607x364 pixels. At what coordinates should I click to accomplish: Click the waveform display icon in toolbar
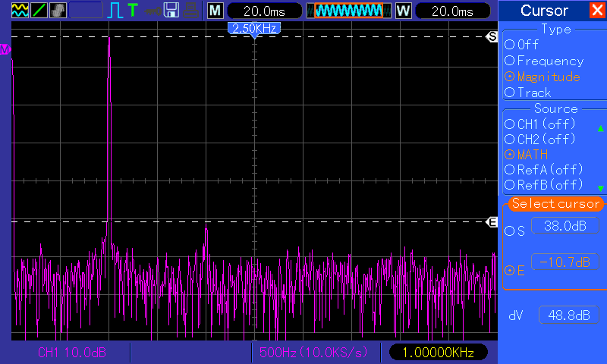(x=20, y=11)
